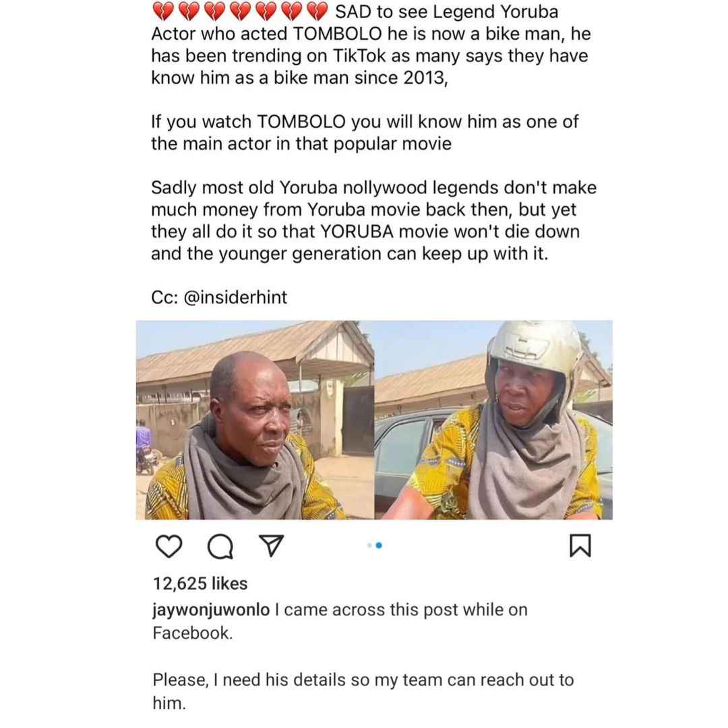View the 12,625 likes list
The image size is (728, 728).
200,583
